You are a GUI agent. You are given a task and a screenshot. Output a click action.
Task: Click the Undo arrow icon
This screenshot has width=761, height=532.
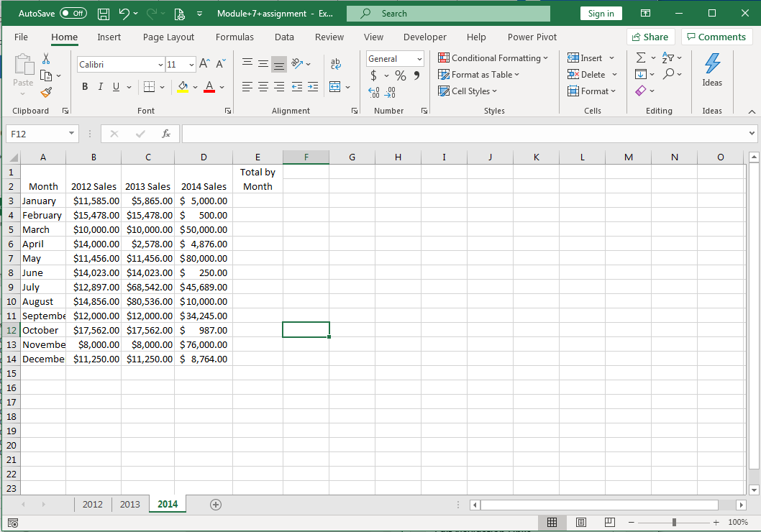tap(124, 14)
